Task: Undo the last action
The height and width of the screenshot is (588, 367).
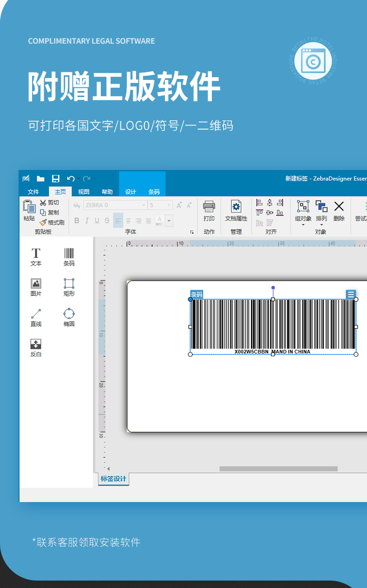Action: click(71, 179)
